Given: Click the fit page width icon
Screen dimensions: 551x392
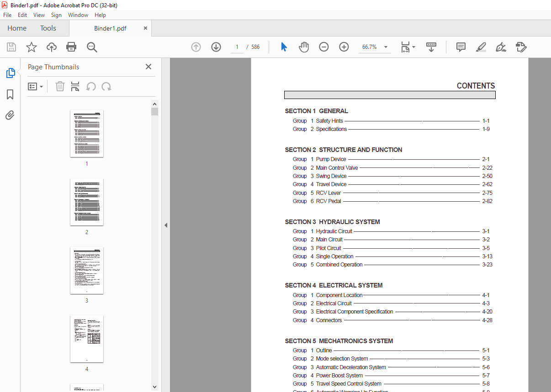Looking at the screenshot, I should pos(405,47).
